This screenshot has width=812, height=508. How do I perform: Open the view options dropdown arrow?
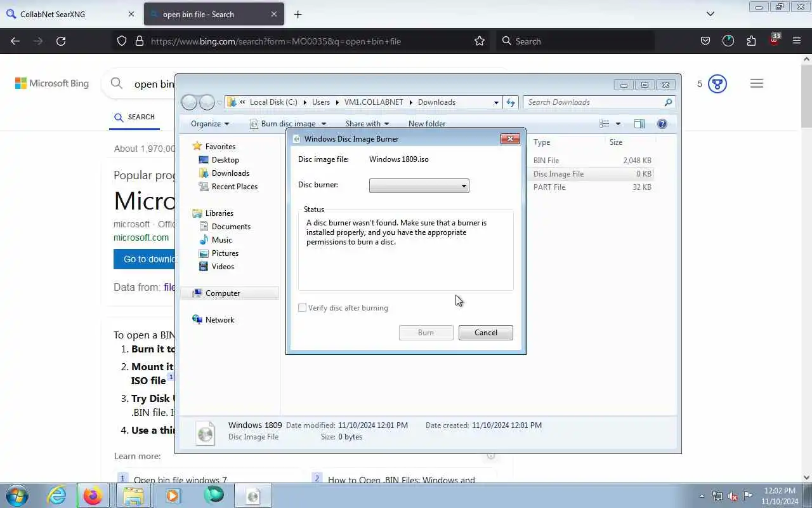tap(618, 124)
